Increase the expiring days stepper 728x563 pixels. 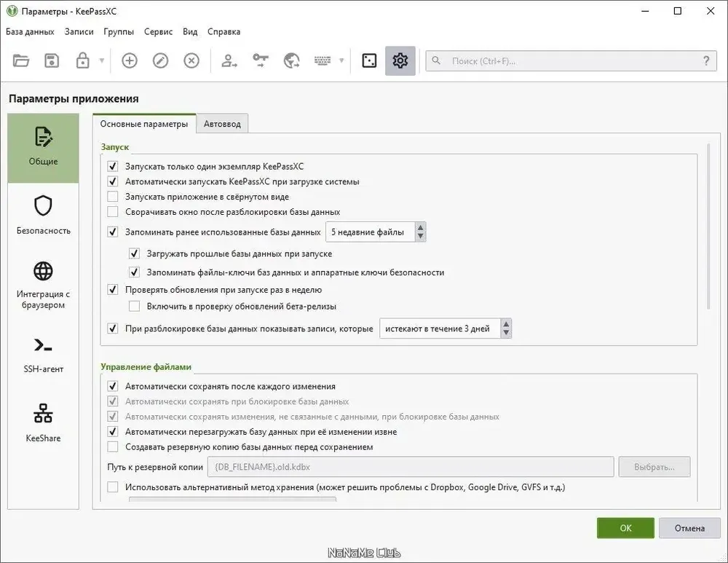tap(506, 324)
